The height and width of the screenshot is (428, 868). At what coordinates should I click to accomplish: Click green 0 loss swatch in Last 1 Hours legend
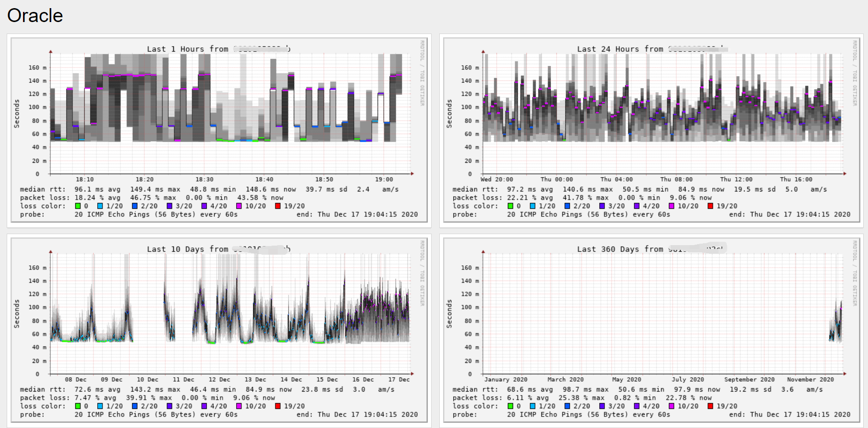[78, 206]
